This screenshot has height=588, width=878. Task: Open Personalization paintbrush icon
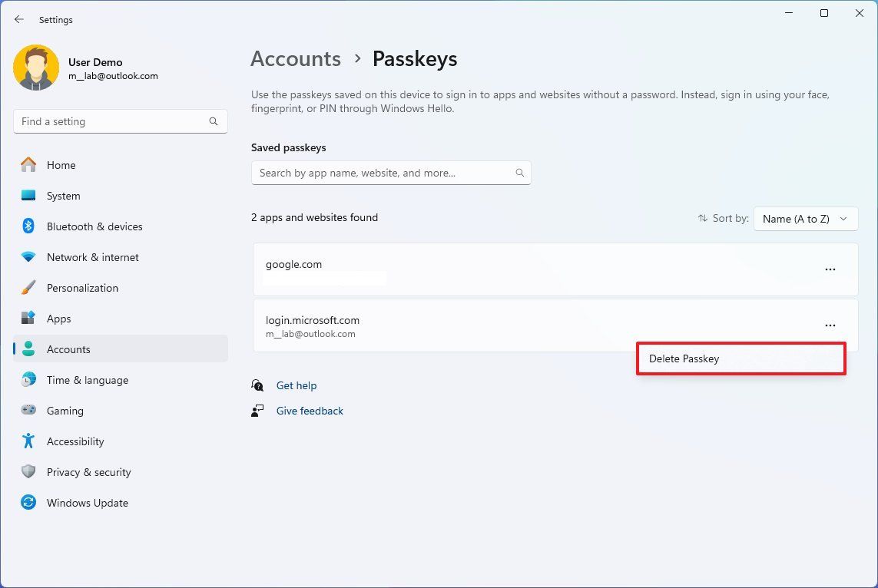click(28, 288)
